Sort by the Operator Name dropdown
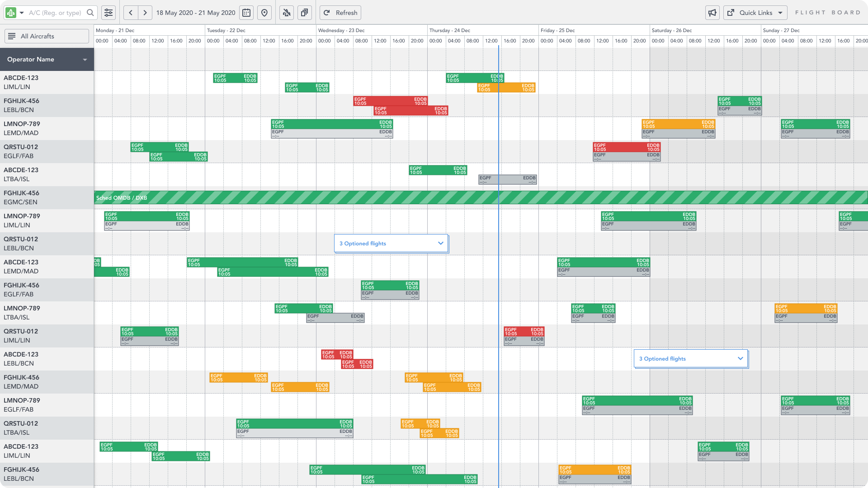Screen dimensions: 868x488 (47, 59)
